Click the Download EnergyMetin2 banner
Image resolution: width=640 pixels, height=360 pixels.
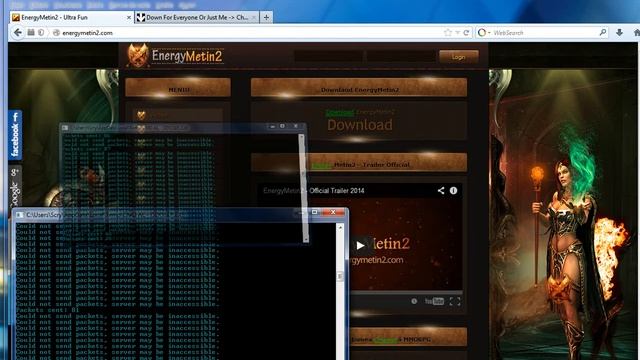(x=359, y=88)
